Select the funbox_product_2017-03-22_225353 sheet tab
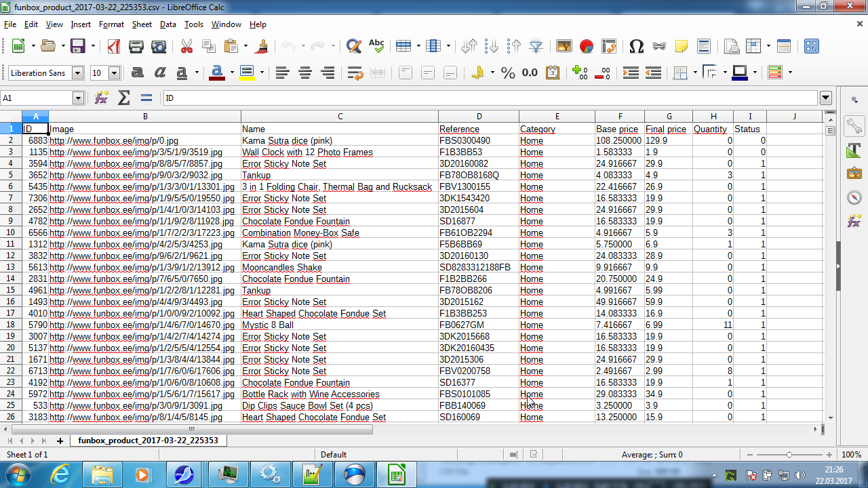The height and width of the screenshot is (488, 868). 148,441
